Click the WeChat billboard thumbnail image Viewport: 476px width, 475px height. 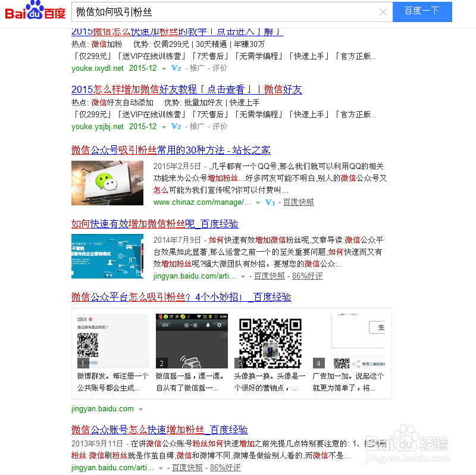107,183
